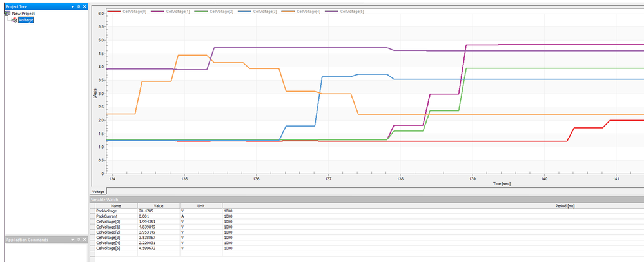The image size is (644, 268).
Task: Select row header of CellVoltage[5] row
Action: tap(92, 248)
